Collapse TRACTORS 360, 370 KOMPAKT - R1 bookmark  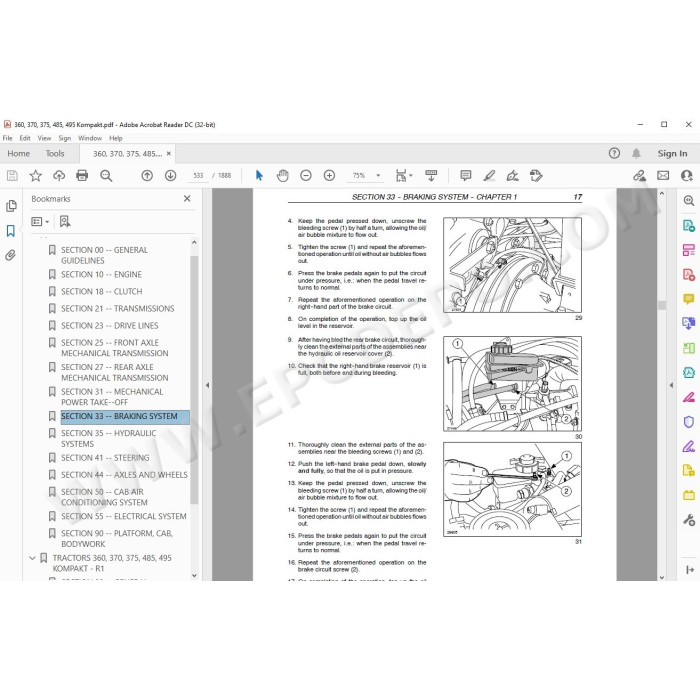click(x=32, y=558)
